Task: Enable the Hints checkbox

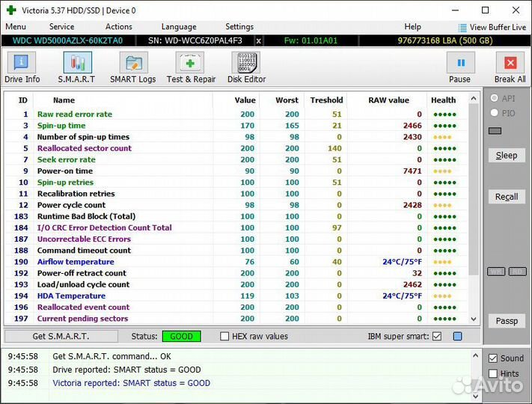Action: tap(493, 373)
